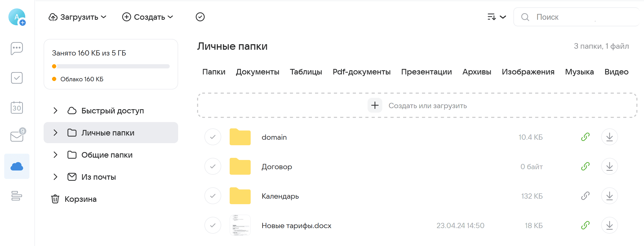Select the Договор folder checkbox
This screenshot has width=644, height=246.
click(x=213, y=166)
